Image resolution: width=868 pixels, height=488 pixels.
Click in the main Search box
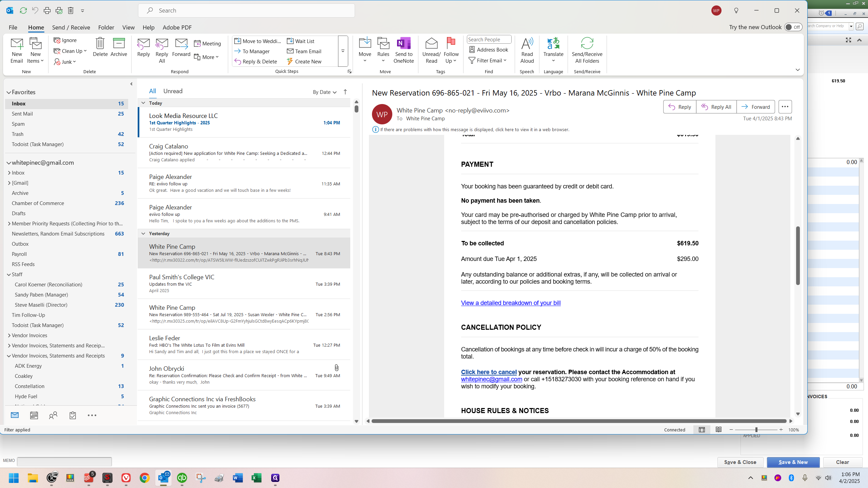[246, 11]
